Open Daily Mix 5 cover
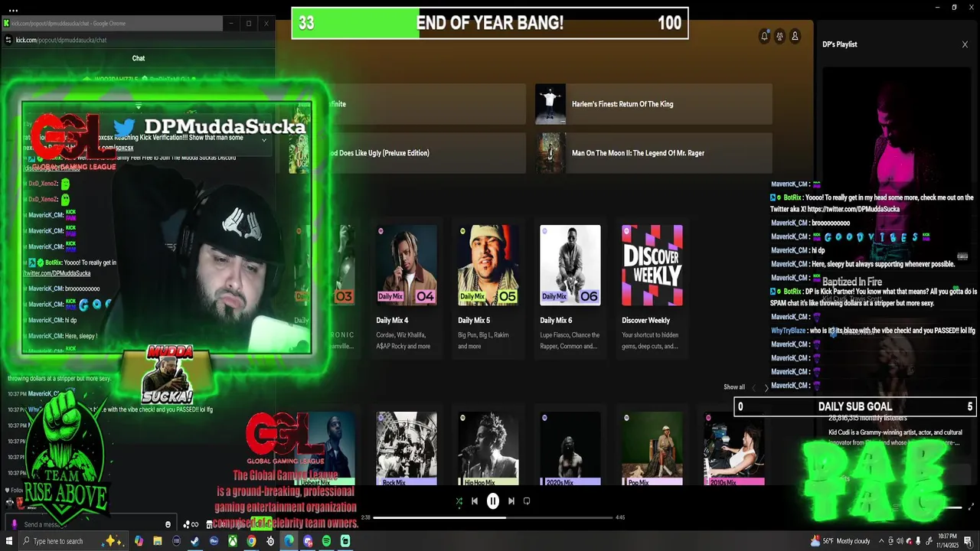Image resolution: width=980 pixels, height=551 pixels. tap(488, 265)
